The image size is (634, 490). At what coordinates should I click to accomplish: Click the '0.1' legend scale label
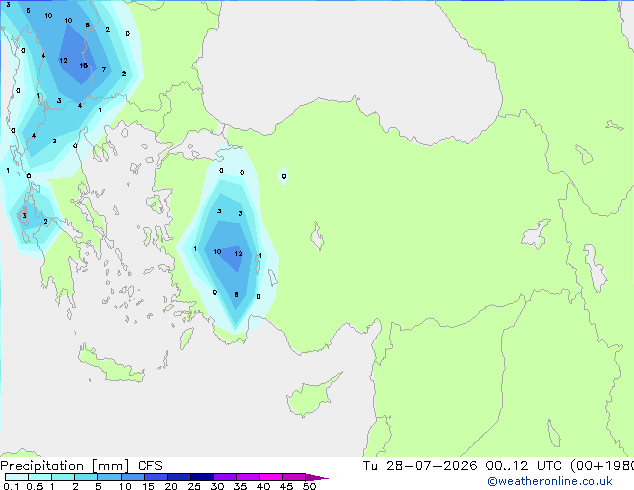(11, 486)
